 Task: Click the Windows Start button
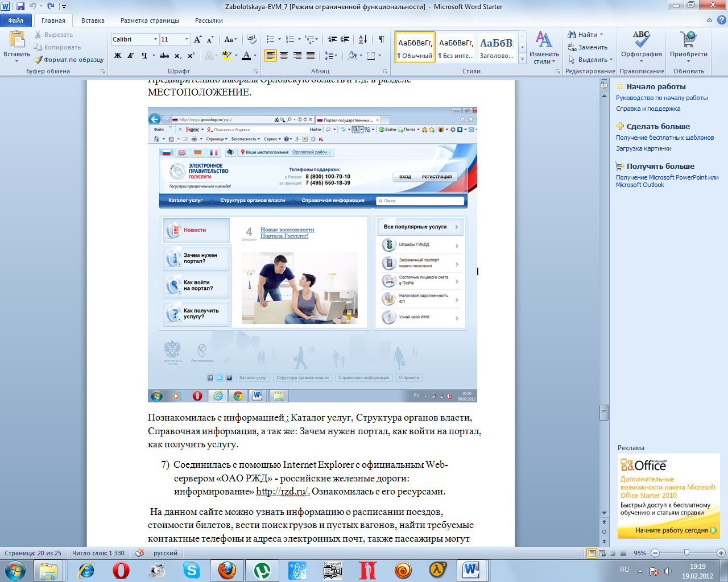pos(15,569)
